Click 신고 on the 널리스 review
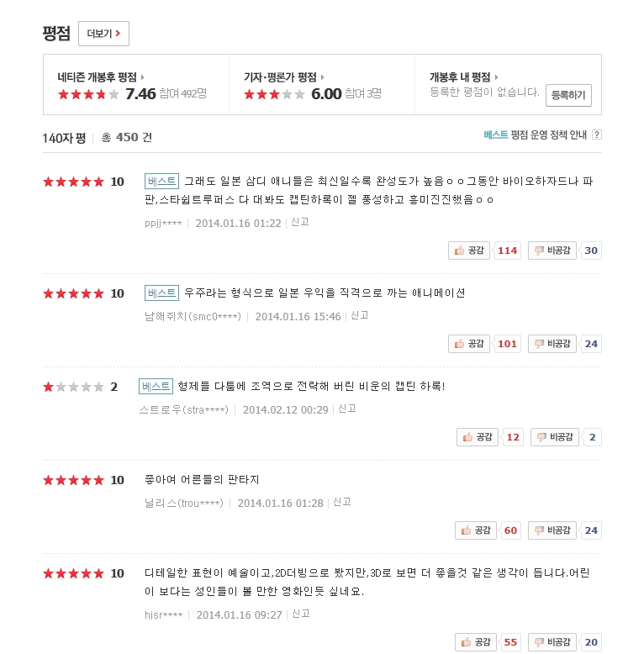The image size is (644, 654). [342, 502]
